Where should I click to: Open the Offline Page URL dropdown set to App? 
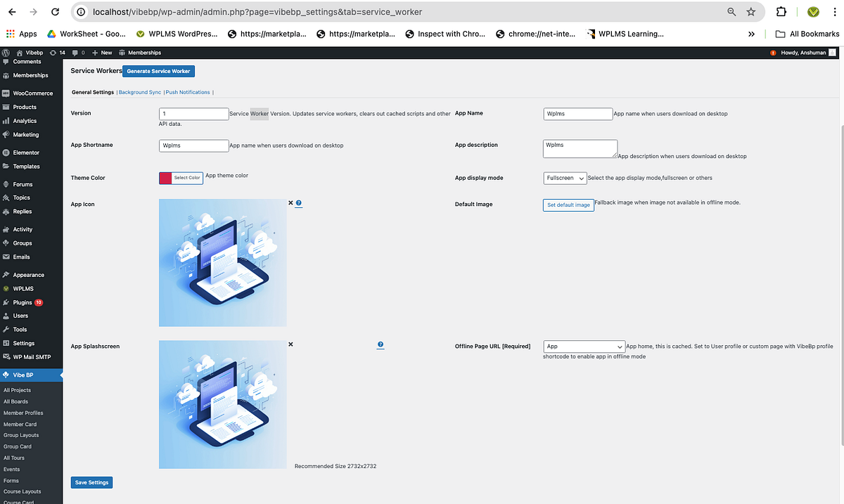[584, 346]
